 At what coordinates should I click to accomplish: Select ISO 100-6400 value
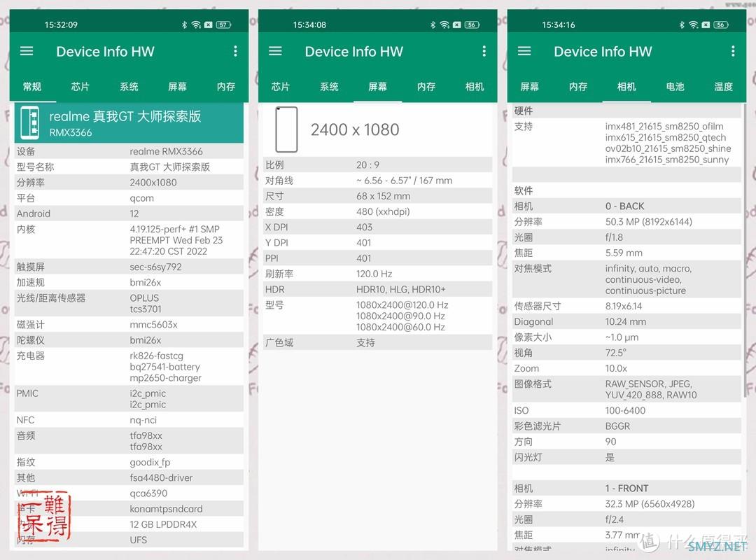[625, 410]
